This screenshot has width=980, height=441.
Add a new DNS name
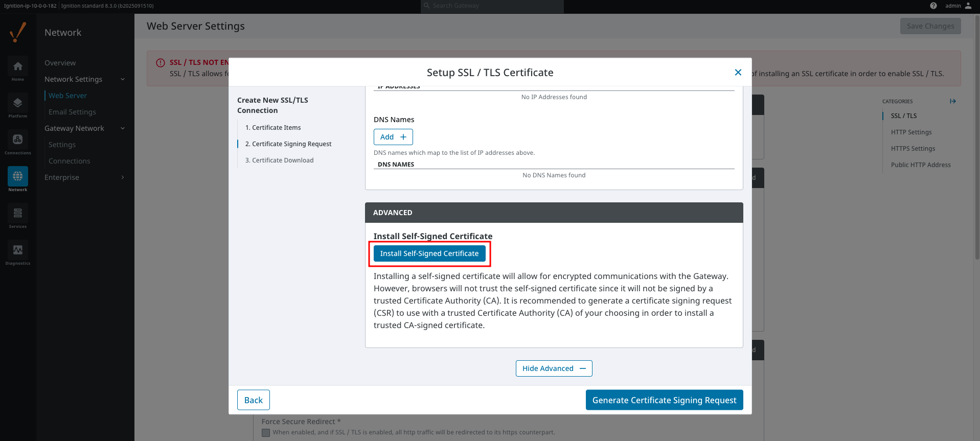pos(393,137)
